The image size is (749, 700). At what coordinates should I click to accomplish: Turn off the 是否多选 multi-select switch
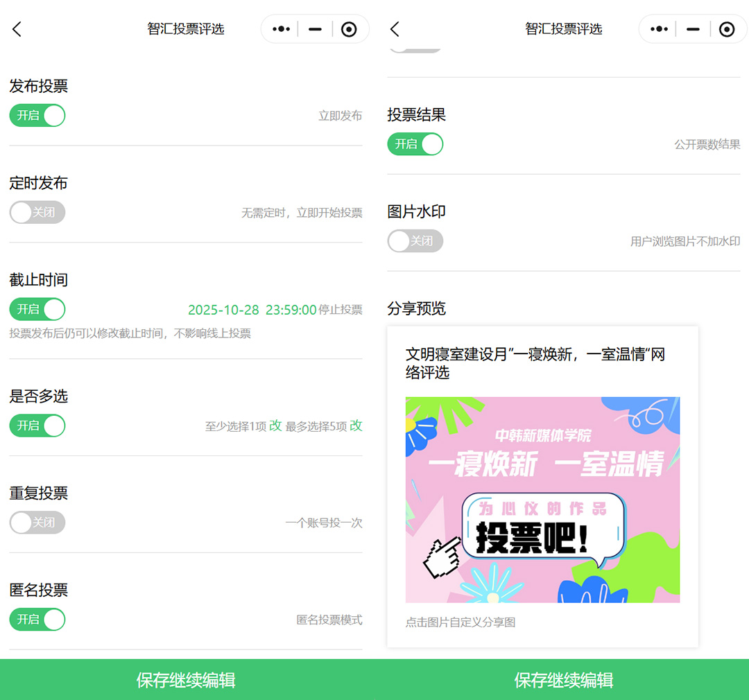point(37,426)
